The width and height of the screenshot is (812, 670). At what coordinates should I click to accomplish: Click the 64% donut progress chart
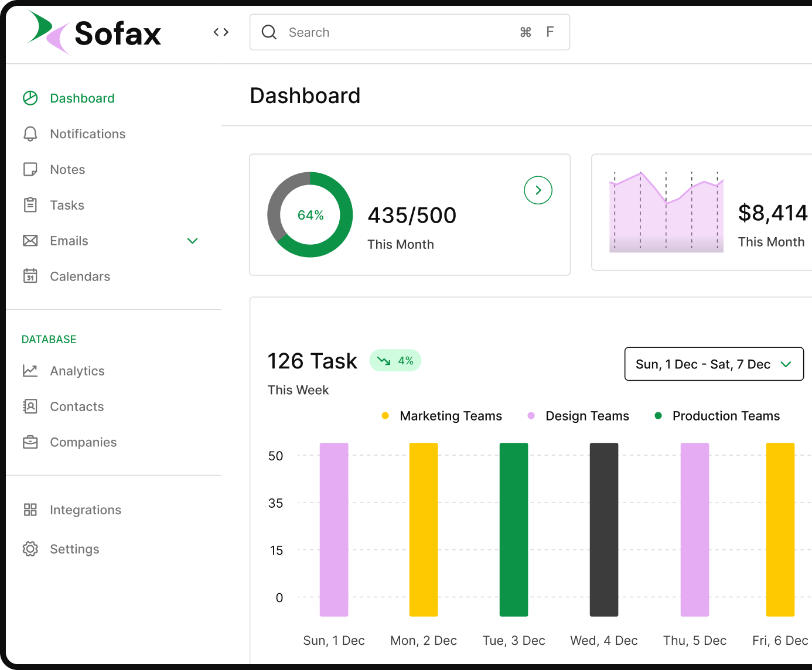tap(310, 215)
